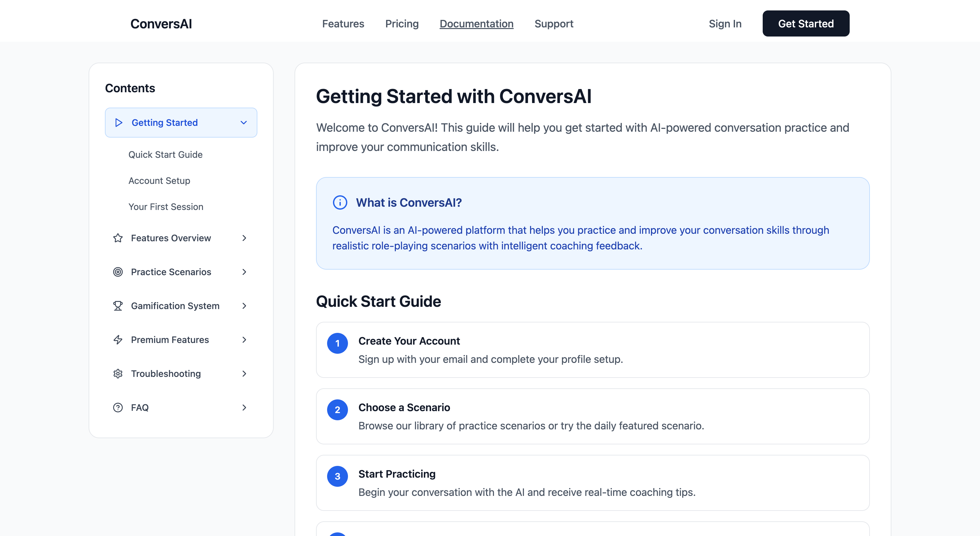Expand the Gamification System chevron
The image size is (980, 536).
click(244, 306)
